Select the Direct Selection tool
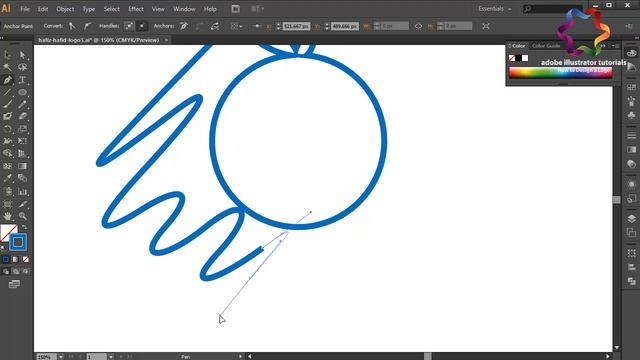Screen dimensions: 640x360 pos(22,55)
